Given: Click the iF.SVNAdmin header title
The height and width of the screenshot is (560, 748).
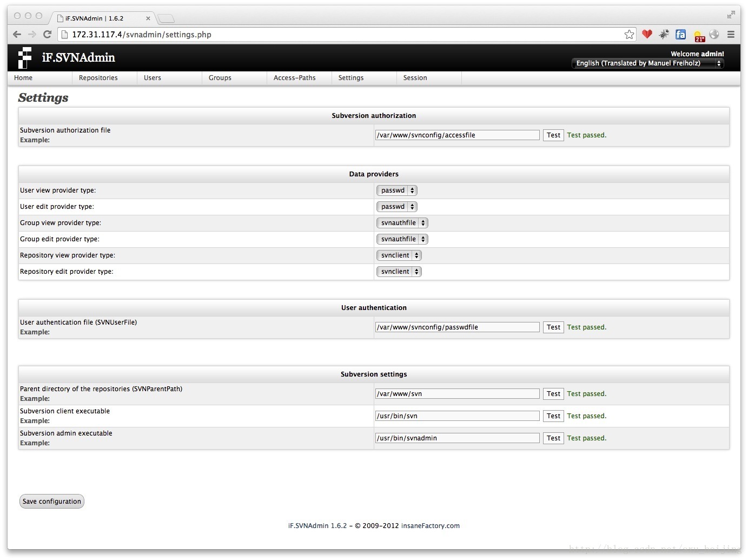Looking at the screenshot, I should click(78, 57).
